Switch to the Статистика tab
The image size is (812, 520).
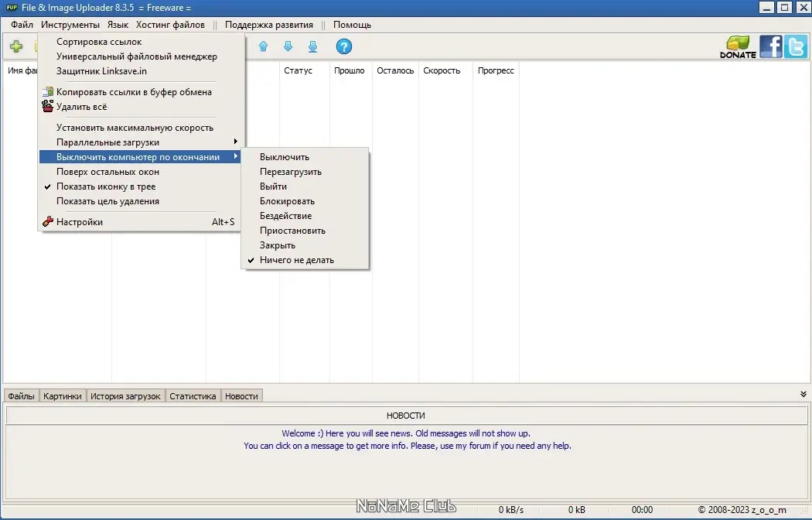pyautogui.click(x=192, y=395)
